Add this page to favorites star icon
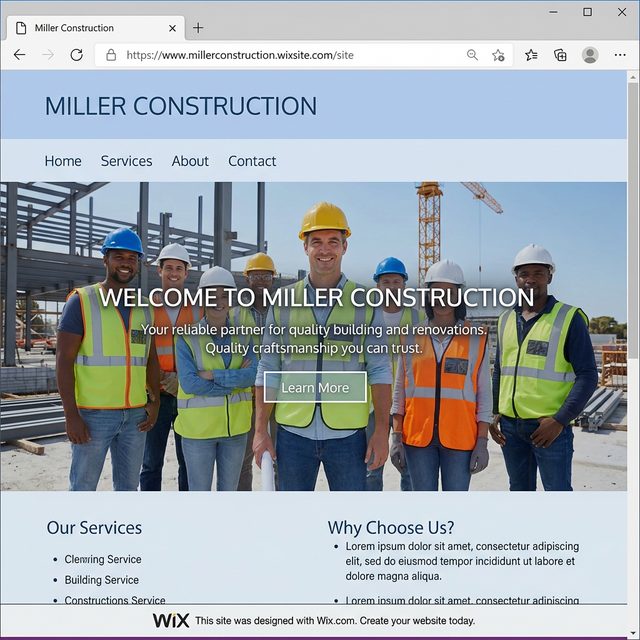The height and width of the screenshot is (640, 640). point(498,55)
